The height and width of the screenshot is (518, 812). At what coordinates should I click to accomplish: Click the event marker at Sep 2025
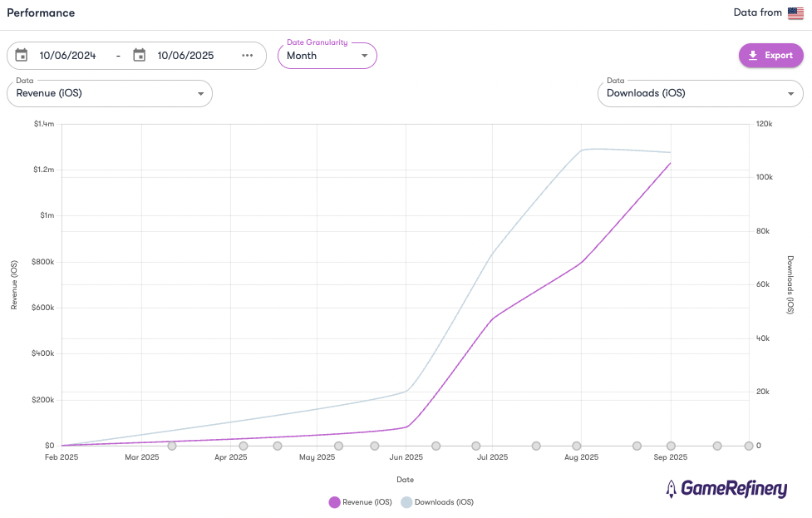point(671,446)
